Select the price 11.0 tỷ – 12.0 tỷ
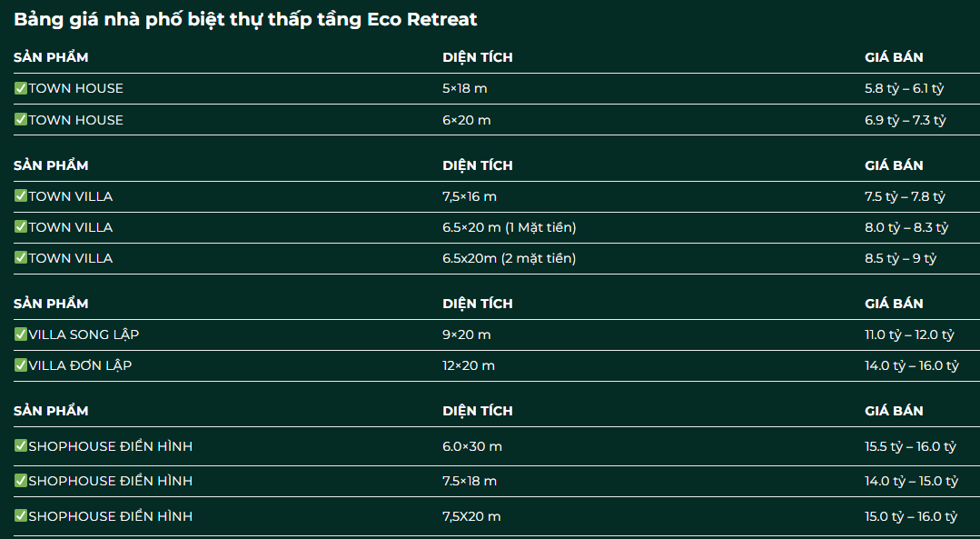 click(x=909, y=334)
